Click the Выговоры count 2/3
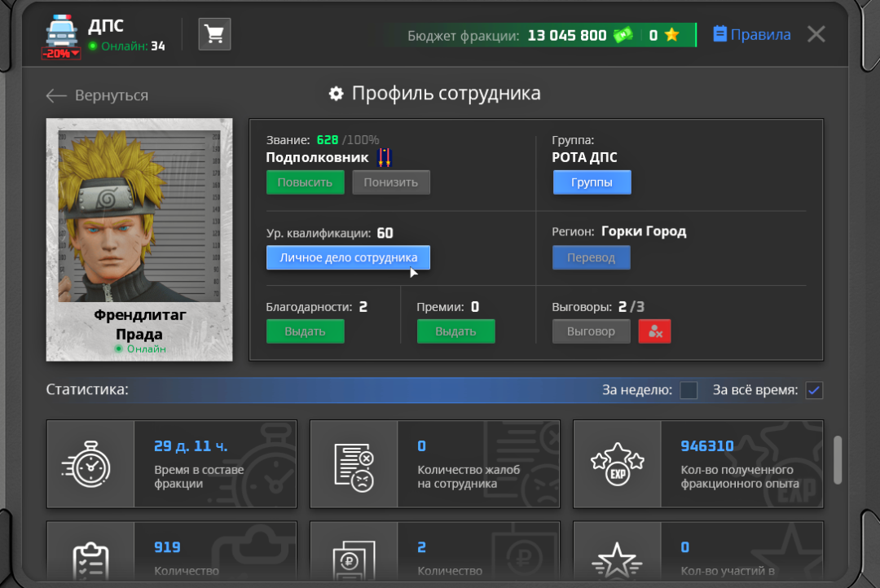Screen dimensions: 880x588 click(x=631, y=307)
